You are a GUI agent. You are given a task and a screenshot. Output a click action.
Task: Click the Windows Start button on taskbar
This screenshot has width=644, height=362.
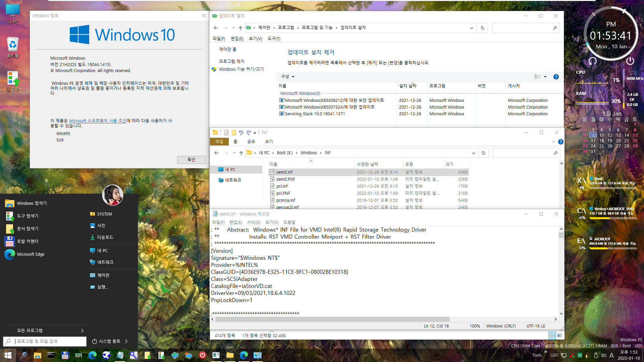pyautogui.click(x=8, y=355)
